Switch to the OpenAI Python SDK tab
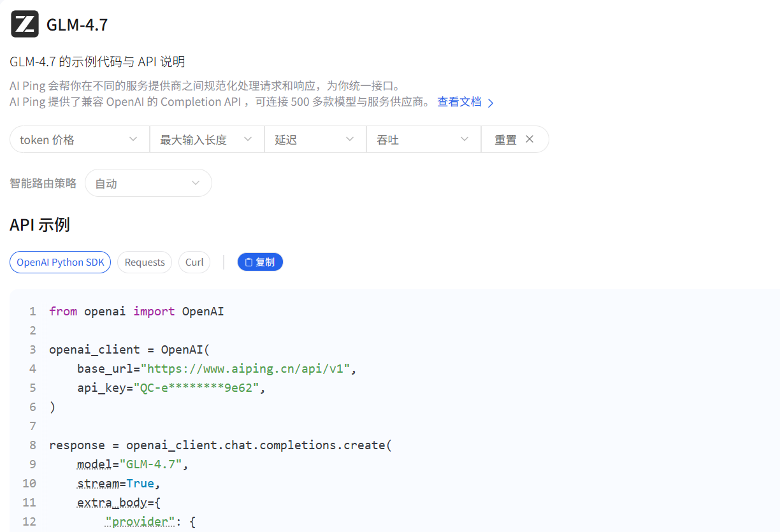Viewport: 780px width, 532px height. [x=61, y=262]
